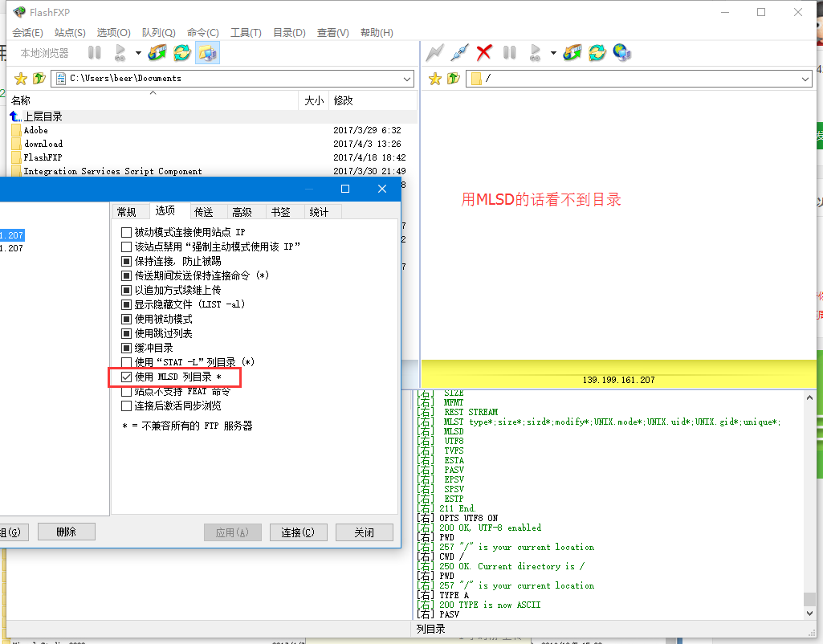This screenshot has height=644, width=823.
Task: Switch to the 书签 tab
Action: 281,212
